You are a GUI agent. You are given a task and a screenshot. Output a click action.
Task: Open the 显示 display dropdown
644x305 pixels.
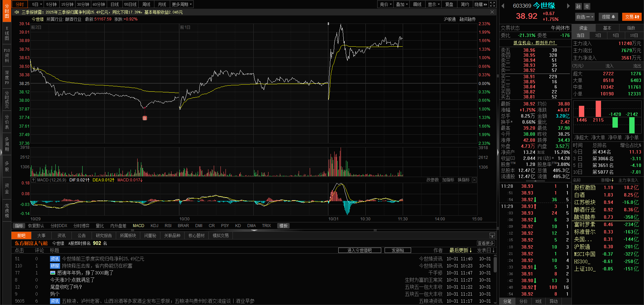[434, 4]
